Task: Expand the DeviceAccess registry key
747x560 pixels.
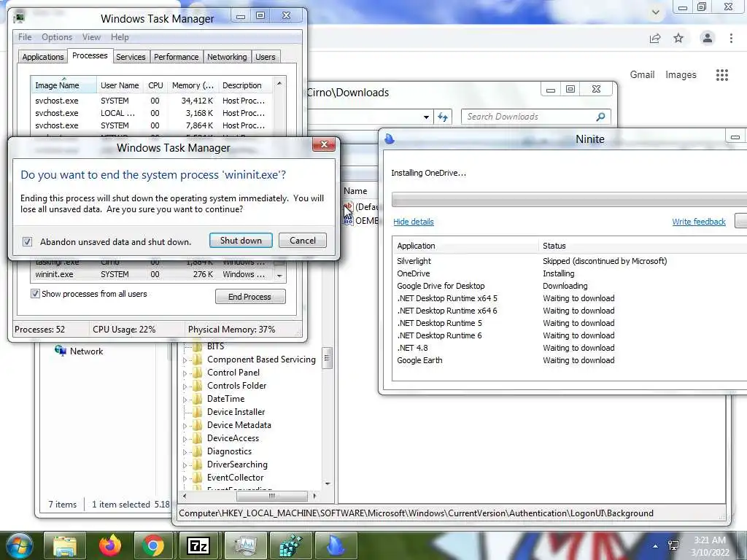Action: coord(185,438)
